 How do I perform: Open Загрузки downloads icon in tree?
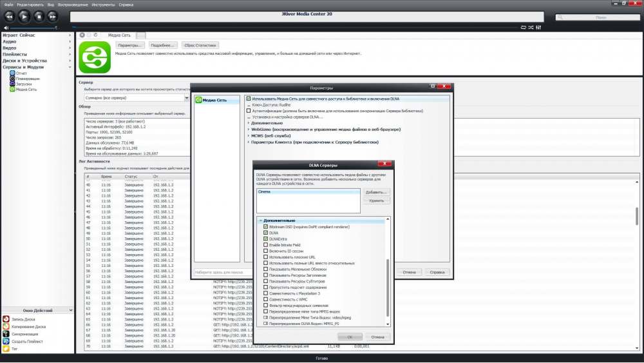[x=12, y=84]
